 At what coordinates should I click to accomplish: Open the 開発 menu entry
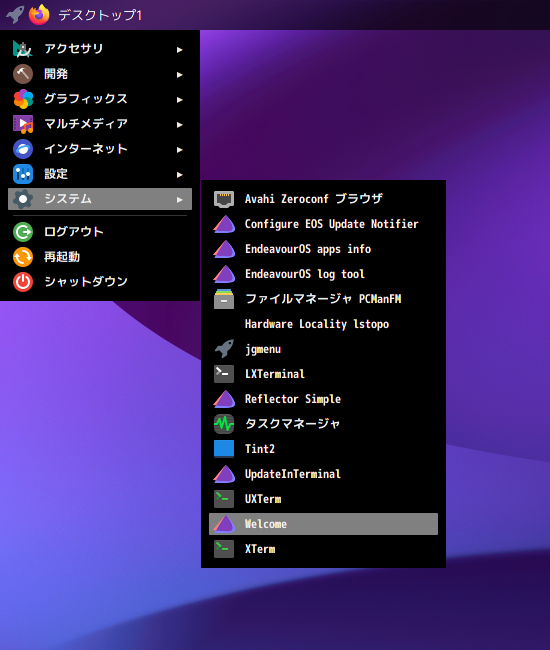pos(100,74)
